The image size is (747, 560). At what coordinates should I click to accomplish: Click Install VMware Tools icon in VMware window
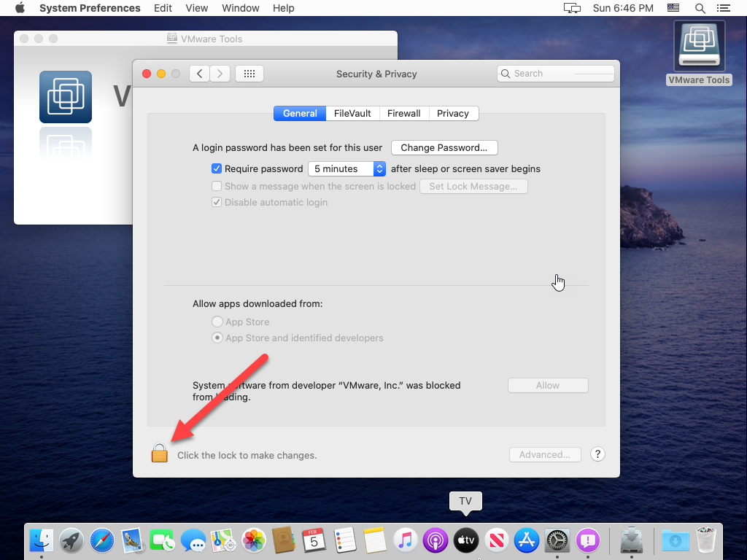click(x=66, y=97)
